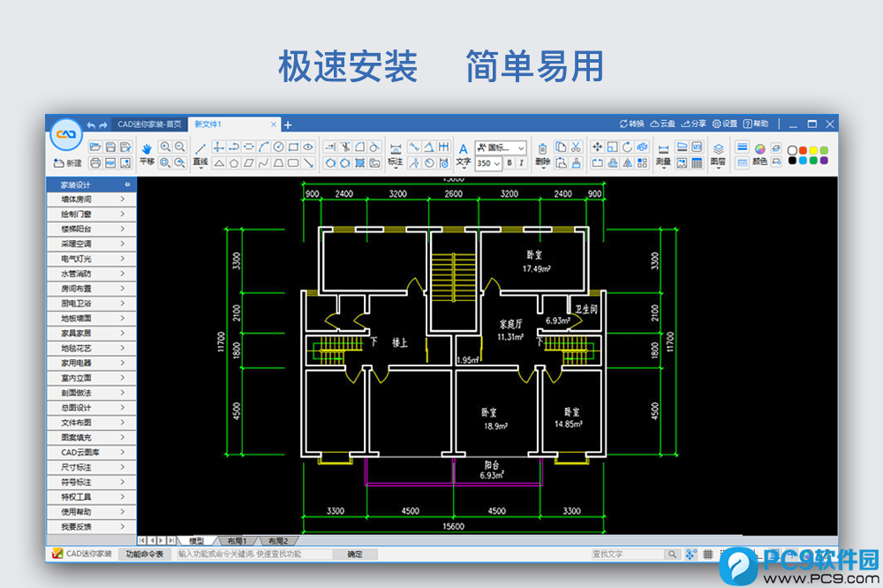Expand the 电气灯光 category

point(91,259)
